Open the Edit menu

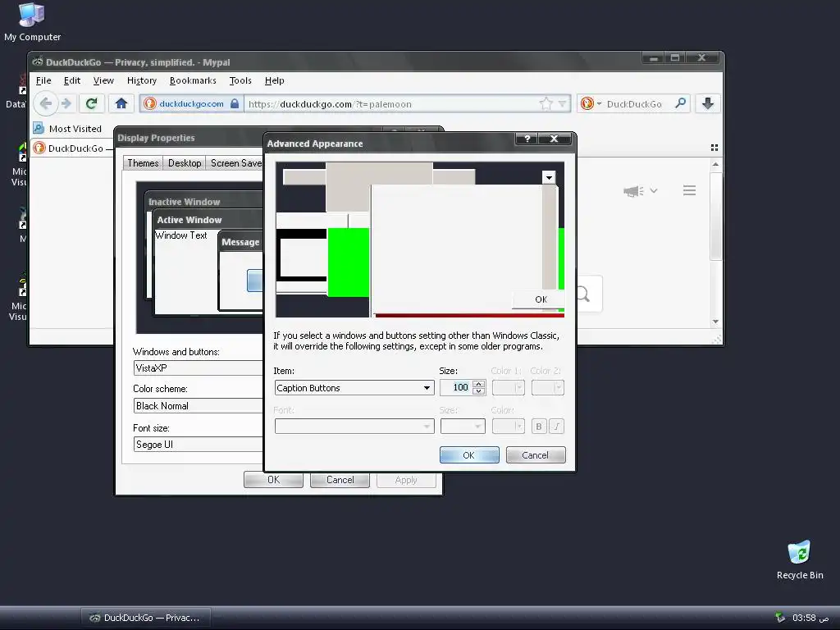click(72, 80)
